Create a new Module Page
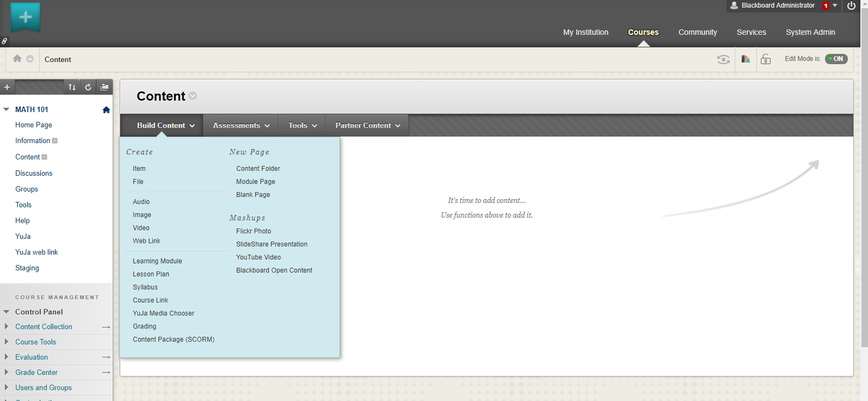 [256, 182]
